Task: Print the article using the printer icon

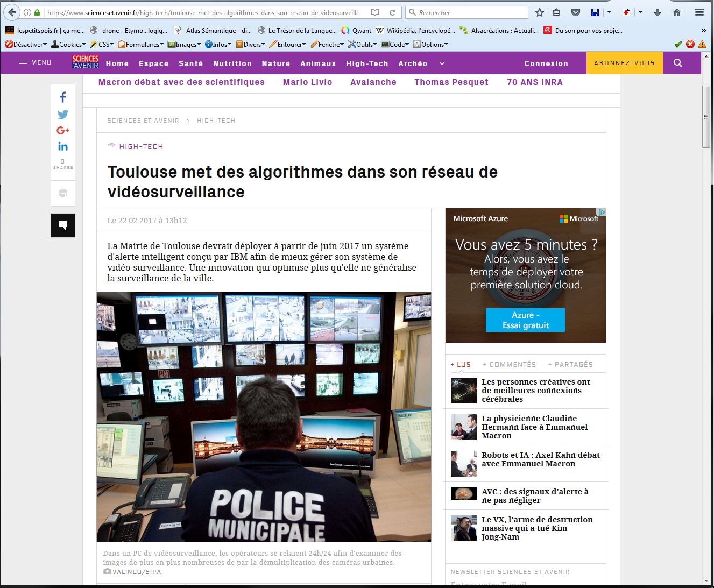Action: [x=63, y=193]
